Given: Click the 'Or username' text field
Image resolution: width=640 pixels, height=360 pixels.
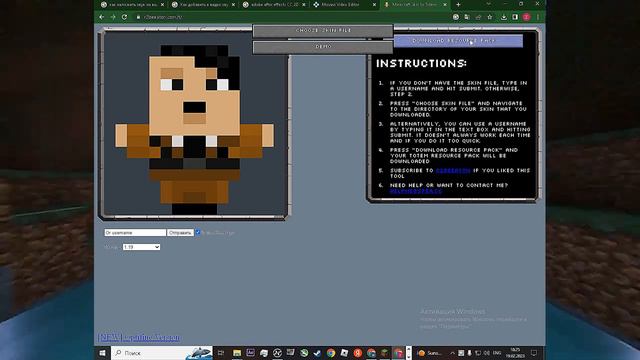Looking at the screenshot, I should pyautogui.click(x=135, y=233).
